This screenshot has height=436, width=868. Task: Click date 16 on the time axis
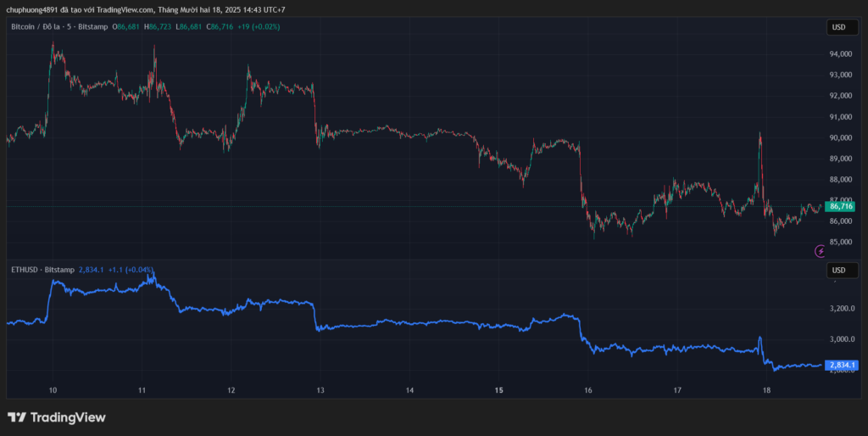point(588,390)
